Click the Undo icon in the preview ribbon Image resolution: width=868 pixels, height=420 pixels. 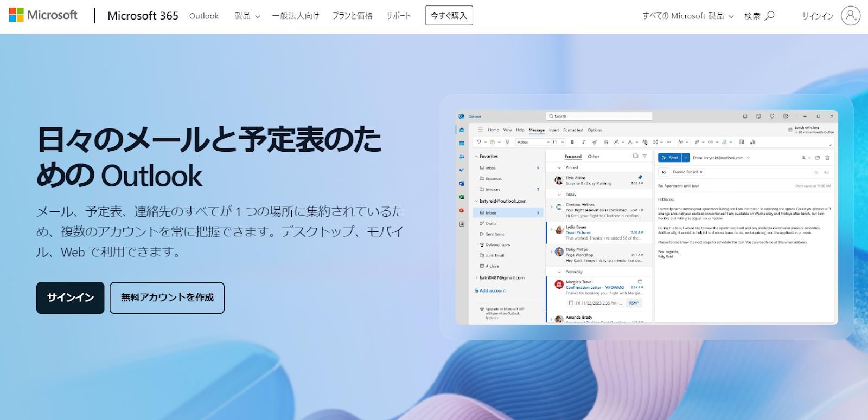tap(478, 142)
